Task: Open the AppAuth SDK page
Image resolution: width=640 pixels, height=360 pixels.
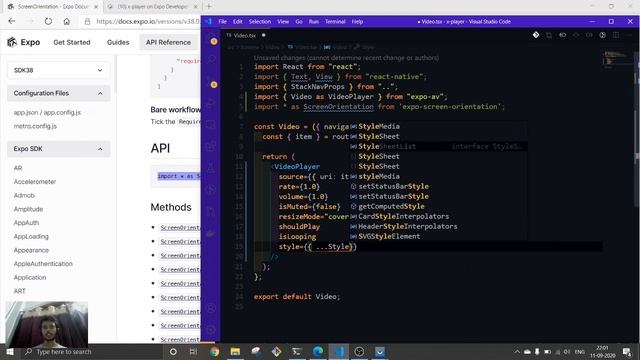Action: tap(26, 223)
